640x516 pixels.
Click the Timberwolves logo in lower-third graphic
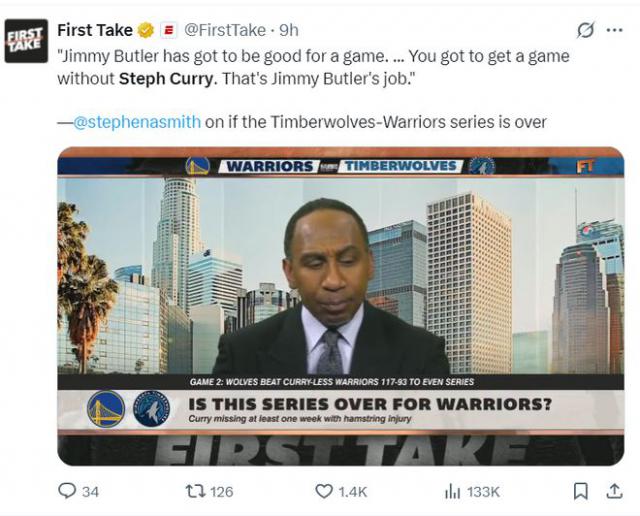tap(151, 409)
